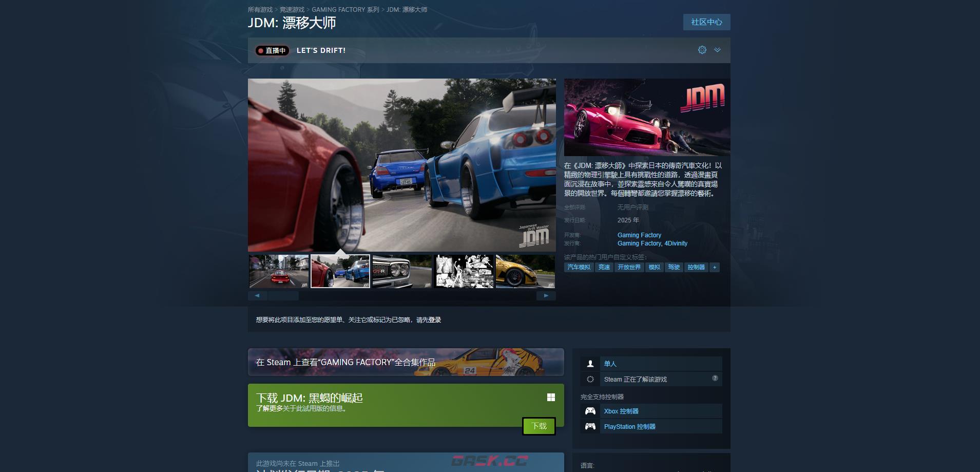Click the 登录 login link
Screen dimensions: 980x472
click(x=435, y=320)
